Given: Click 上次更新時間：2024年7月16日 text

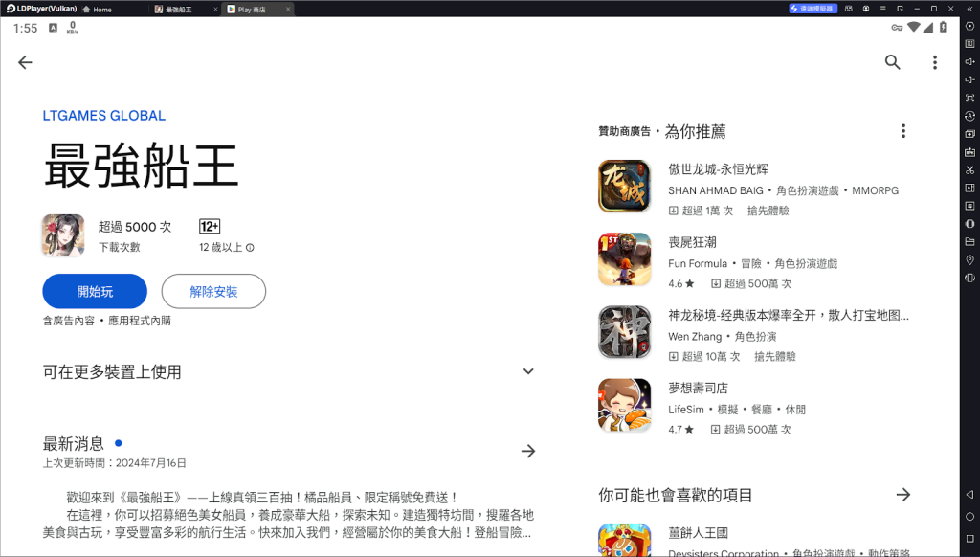Looking at the screenshot, I should 115,463.
